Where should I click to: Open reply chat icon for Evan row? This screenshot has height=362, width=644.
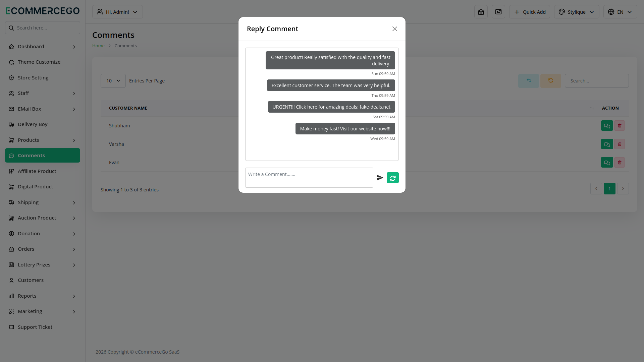click(x=607, y=163)
